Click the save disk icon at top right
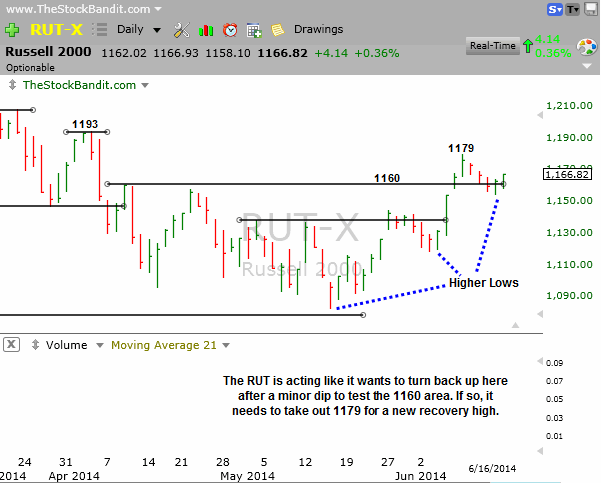 point(591,9)
